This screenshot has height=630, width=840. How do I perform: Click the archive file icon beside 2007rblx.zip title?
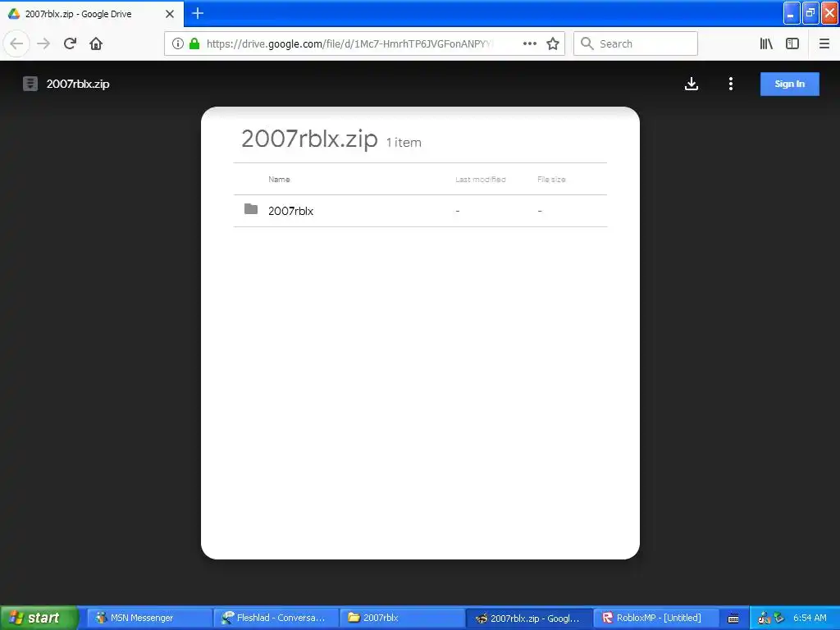30,84
